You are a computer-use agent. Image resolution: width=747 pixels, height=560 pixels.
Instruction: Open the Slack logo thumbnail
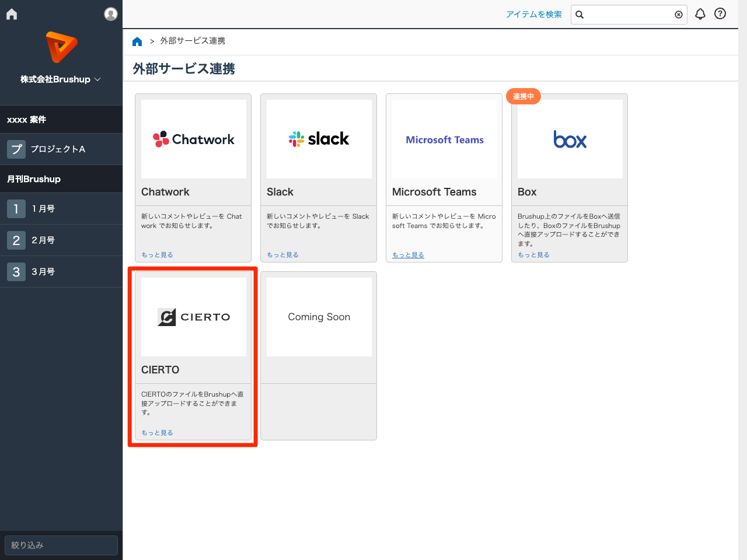pyautogui.click(x=319, y=139)
